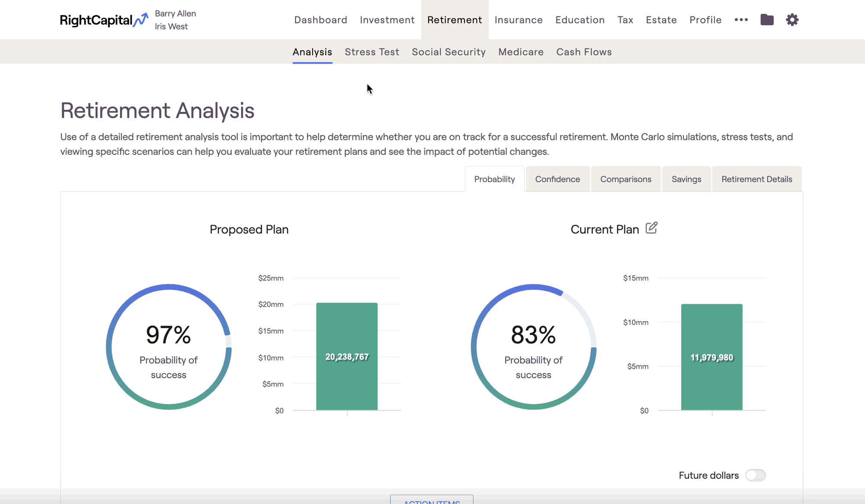Toggle the Future dollars switch
865x504 pixels.
tap(755, 475)
